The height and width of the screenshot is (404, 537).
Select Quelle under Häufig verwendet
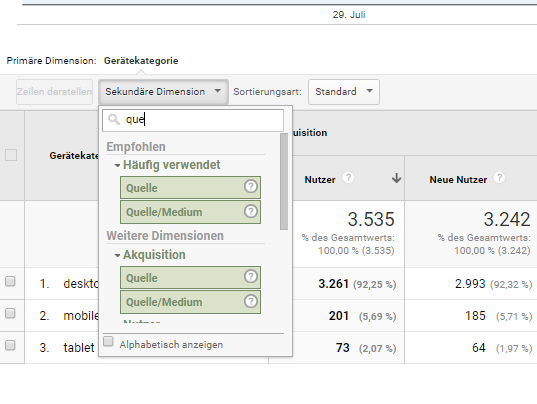click(x=190, y=187)
